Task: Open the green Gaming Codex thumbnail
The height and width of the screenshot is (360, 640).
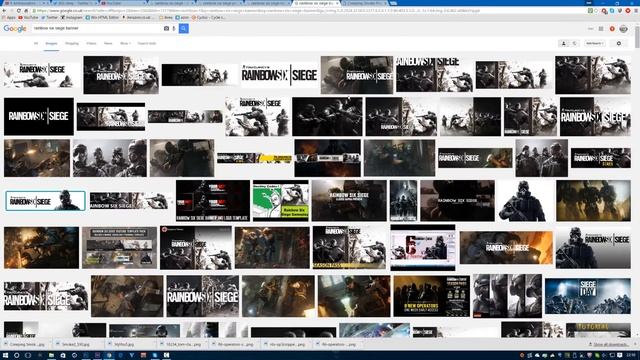Action: tap(281, 200)
